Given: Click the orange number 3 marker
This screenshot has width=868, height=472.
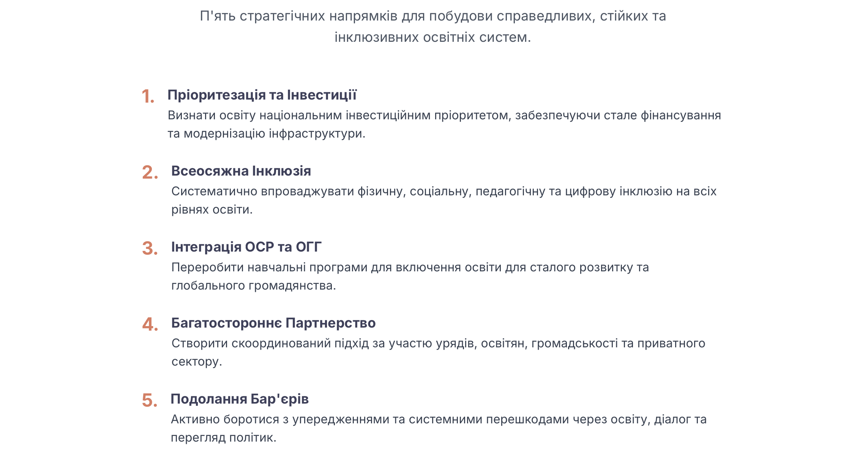Looking at the screenshot, I should 150,248.
